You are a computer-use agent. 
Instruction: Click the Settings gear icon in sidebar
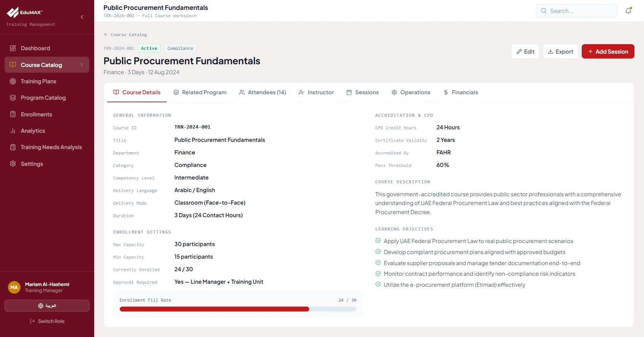click(x=13, y=164)
